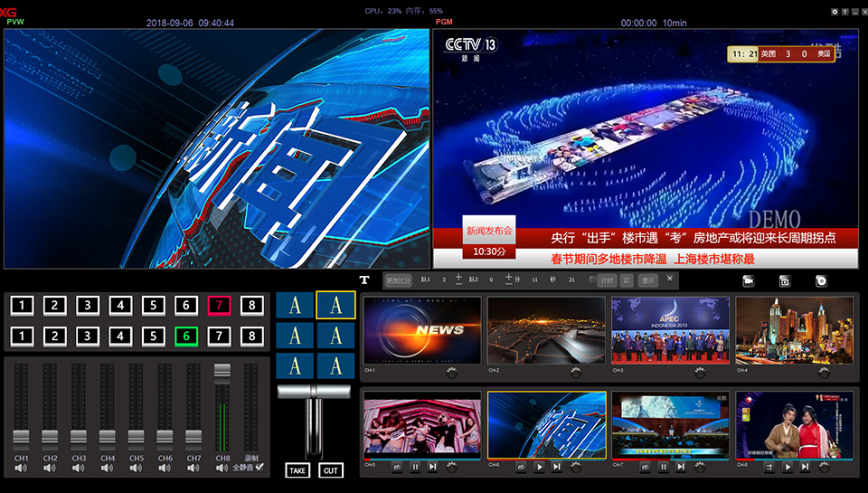The height and width of the screenshot is (493, 868).
Task: Click the video camera record icon
Action: (749, 281)
